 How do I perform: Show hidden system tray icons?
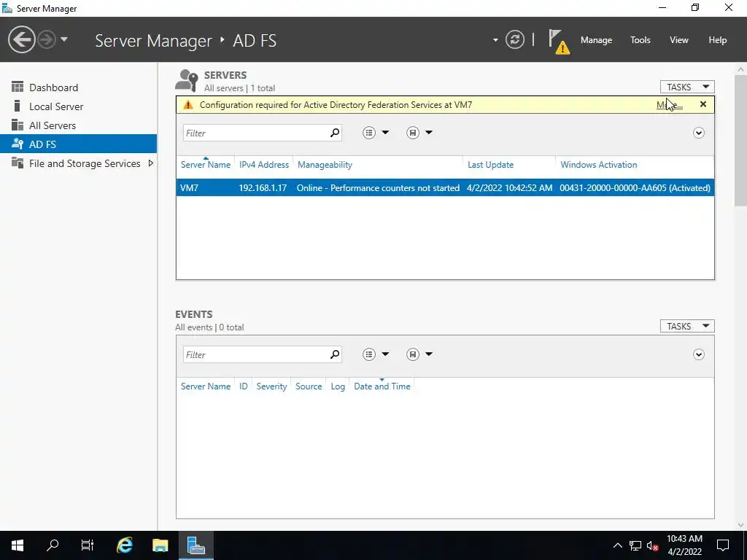coord(617,545)
